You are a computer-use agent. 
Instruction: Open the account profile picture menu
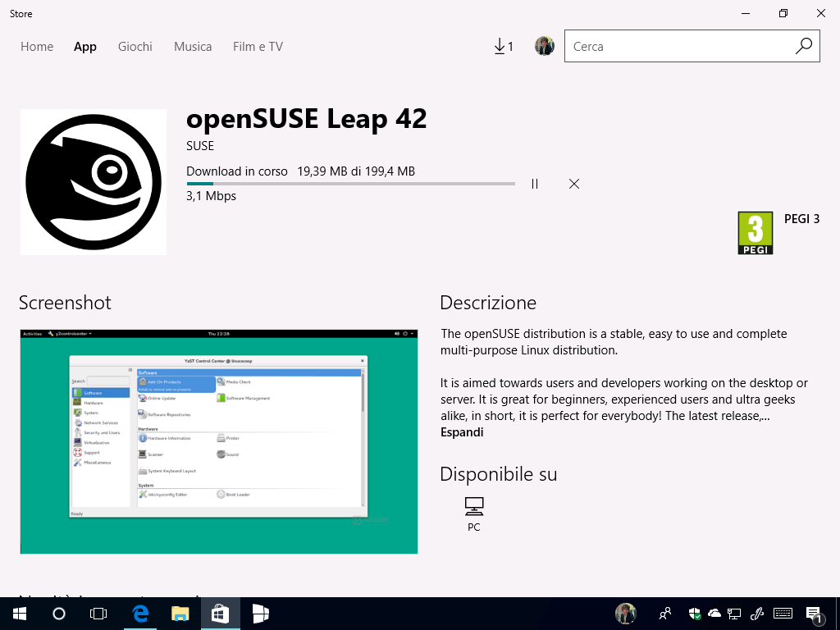545,47
